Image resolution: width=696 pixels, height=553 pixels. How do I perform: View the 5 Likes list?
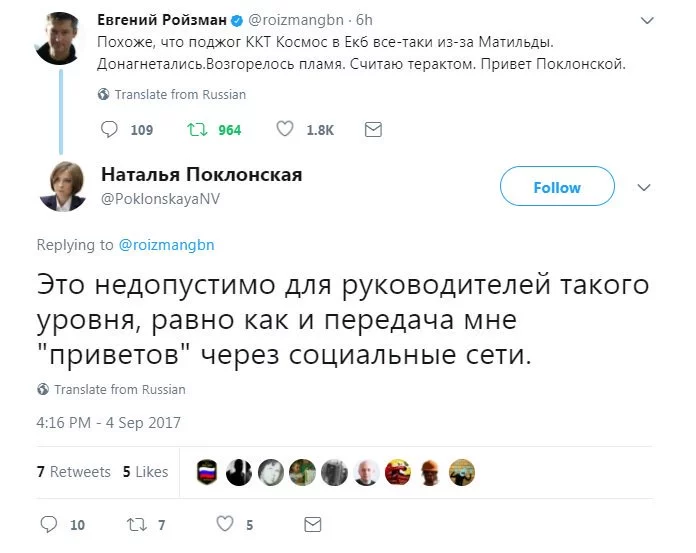(145, 471)
